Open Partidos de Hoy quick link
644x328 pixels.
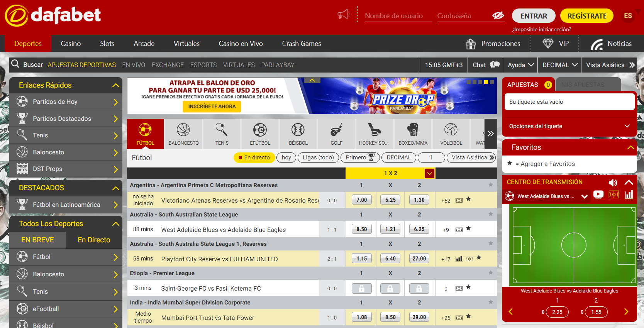pos(66,102)
